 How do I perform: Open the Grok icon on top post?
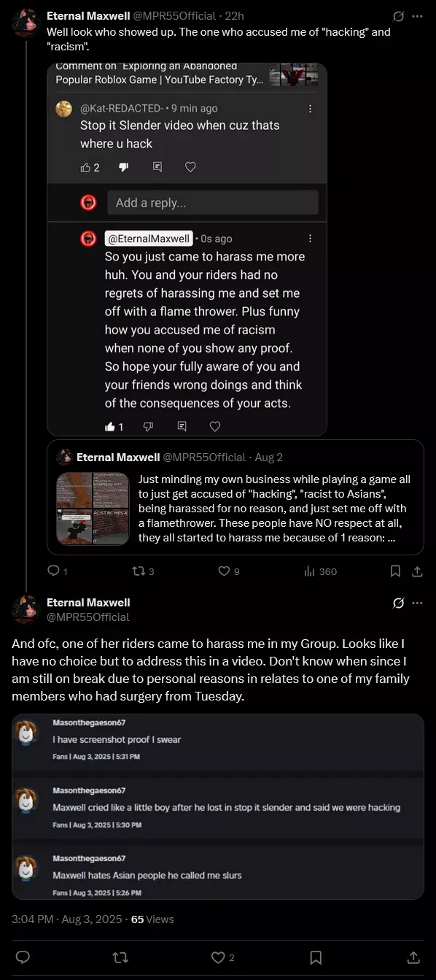click(399, 15)
